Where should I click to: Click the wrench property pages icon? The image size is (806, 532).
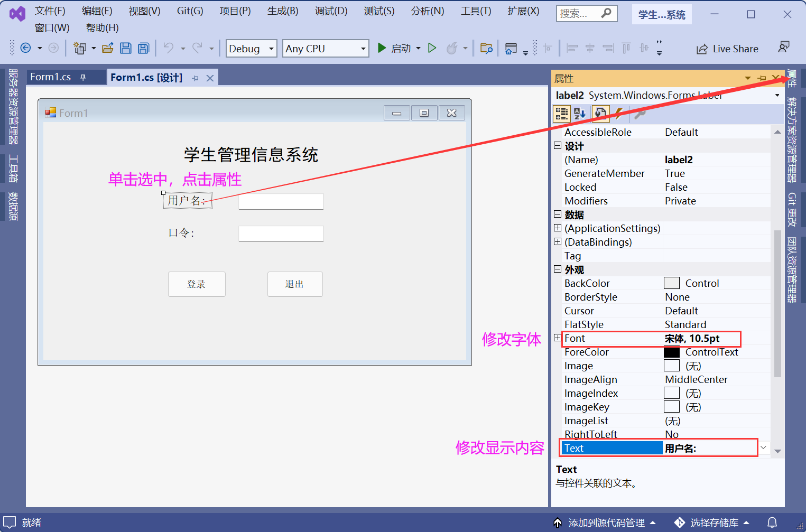pyautogui.click(x=640, y=113)
